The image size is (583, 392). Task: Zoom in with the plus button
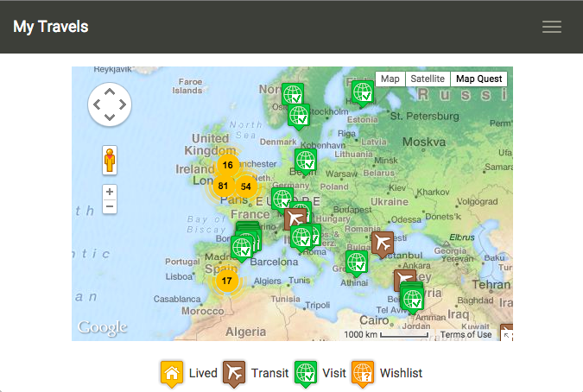[x=110, y=192]
